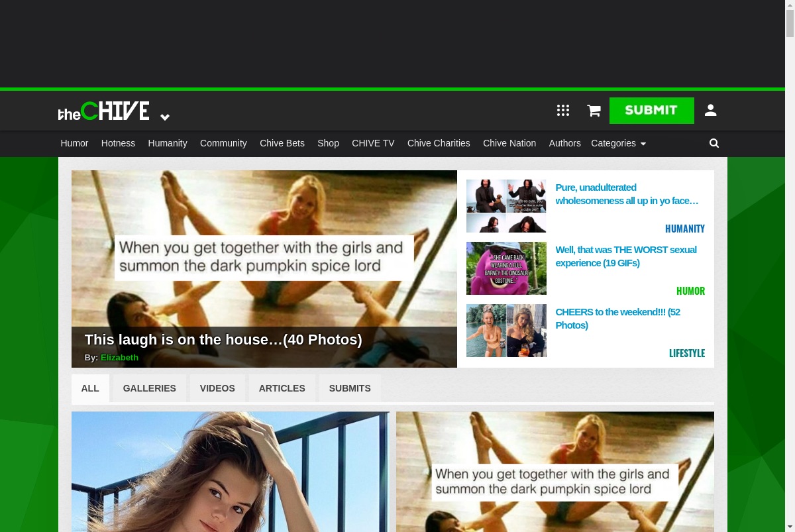Screen dimensions: 795x532
Task: Click the search magnifier icon
Action: pyautogui.click(x=714, y=143)
